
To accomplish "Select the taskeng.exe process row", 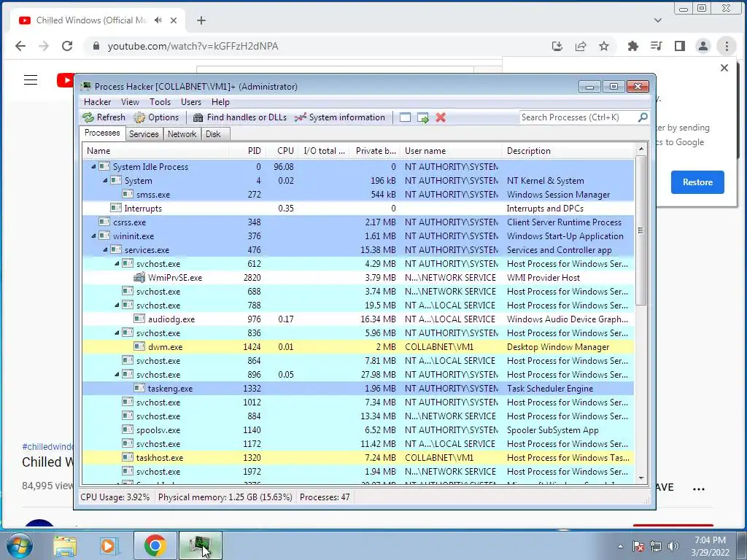I will click(x=357, y=388).
